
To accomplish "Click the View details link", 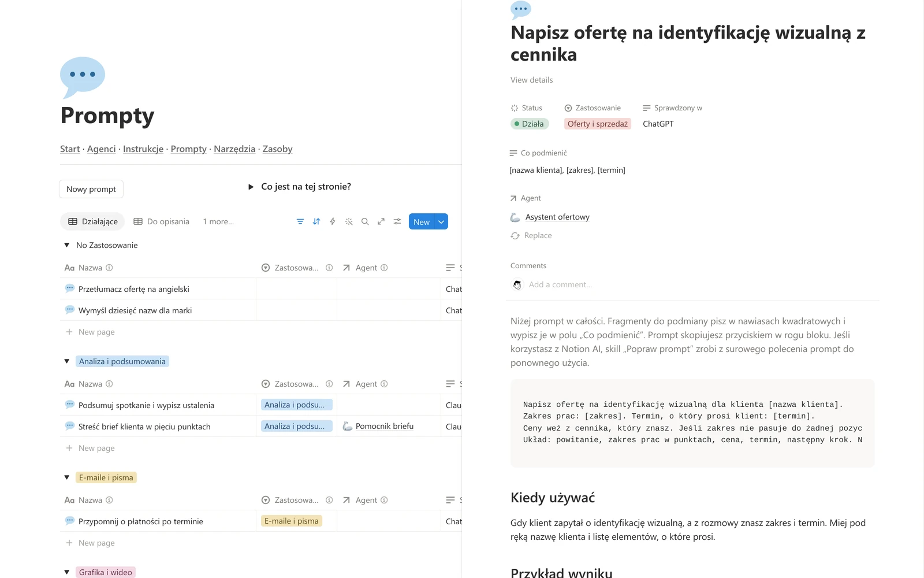I will [x=531, y=80].
